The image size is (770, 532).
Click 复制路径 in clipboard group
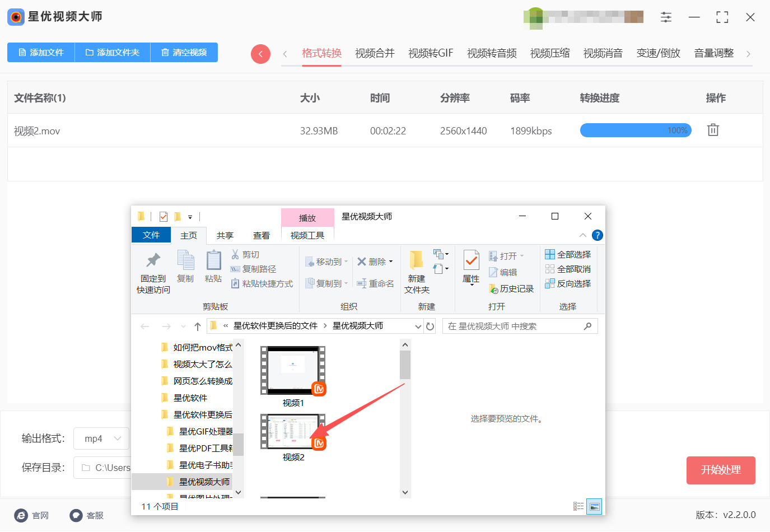[x=253, y=269]
